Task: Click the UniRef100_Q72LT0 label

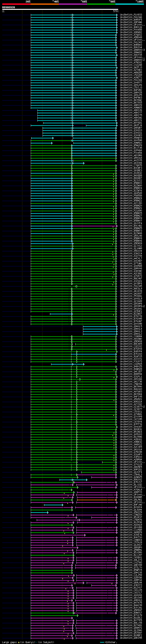Action: coord(131,567)
